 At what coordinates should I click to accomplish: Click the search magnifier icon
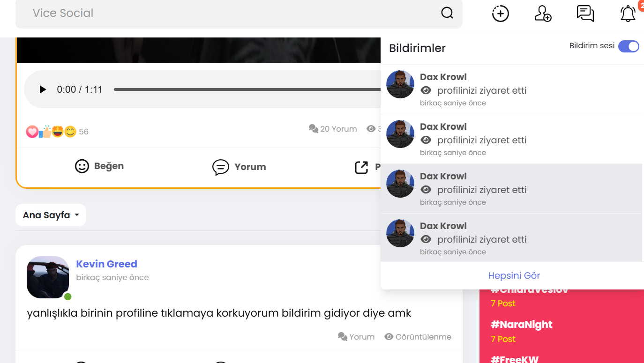[x=447, y=13]
